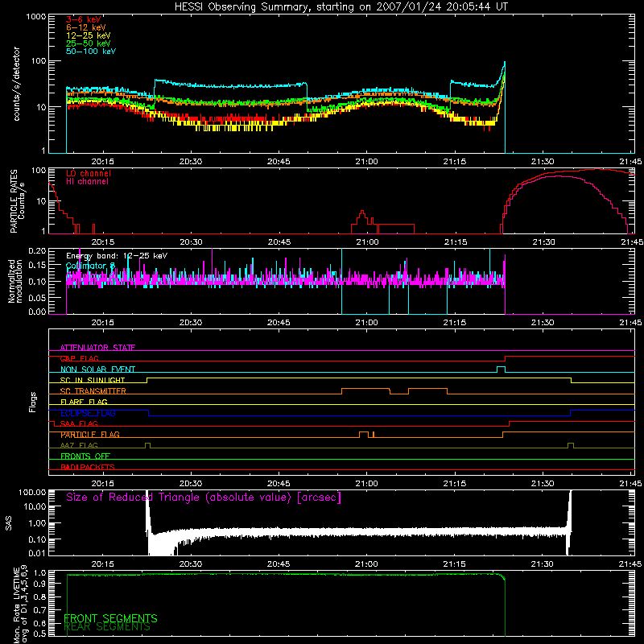Click the vertical "Flags" axis label
The height and width of the screenshot is (644, 644).
[33, 402]
